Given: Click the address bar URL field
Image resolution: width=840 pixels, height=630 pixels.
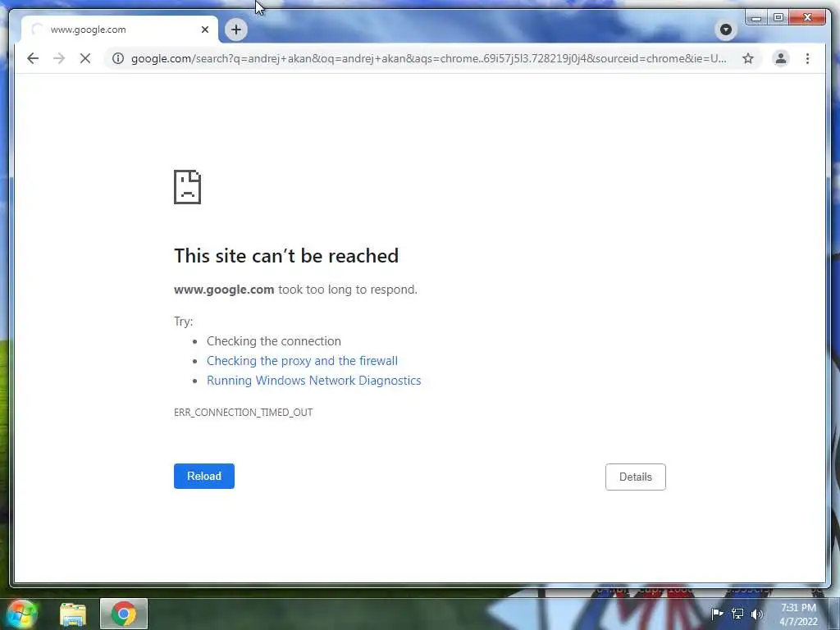Looking at the screenshot, I should point(428,58).
